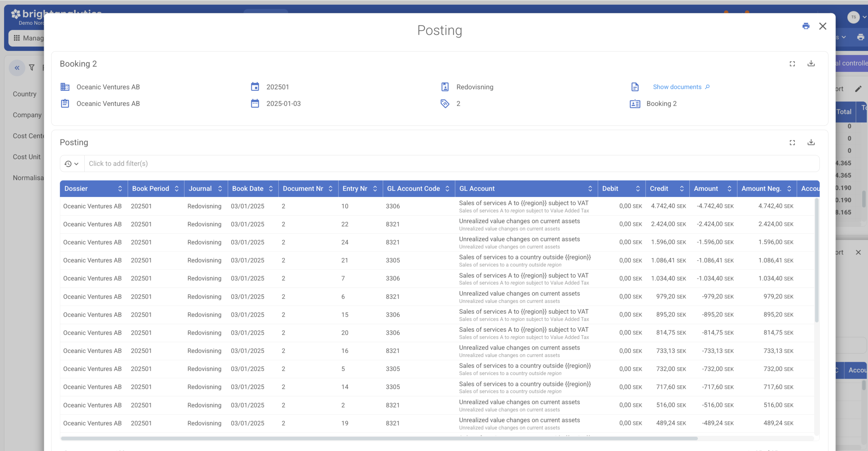Sort by GL Account Code column

pos(447,189)
